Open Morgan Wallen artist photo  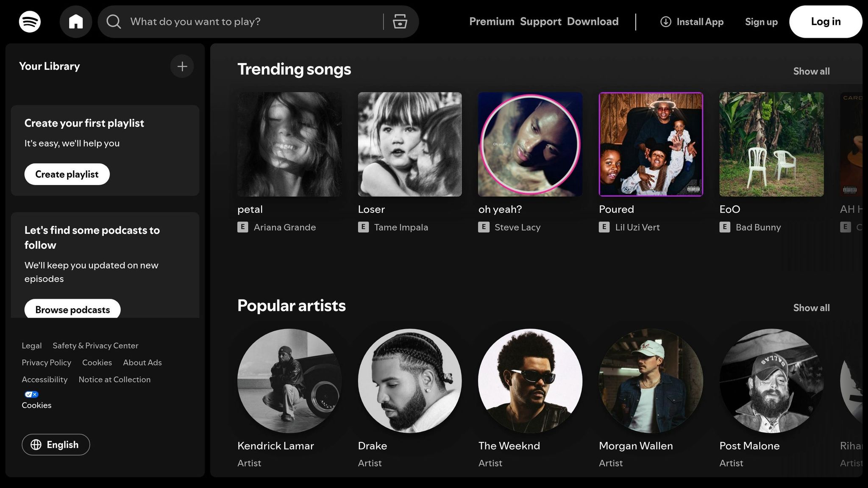tap(651, 381)
